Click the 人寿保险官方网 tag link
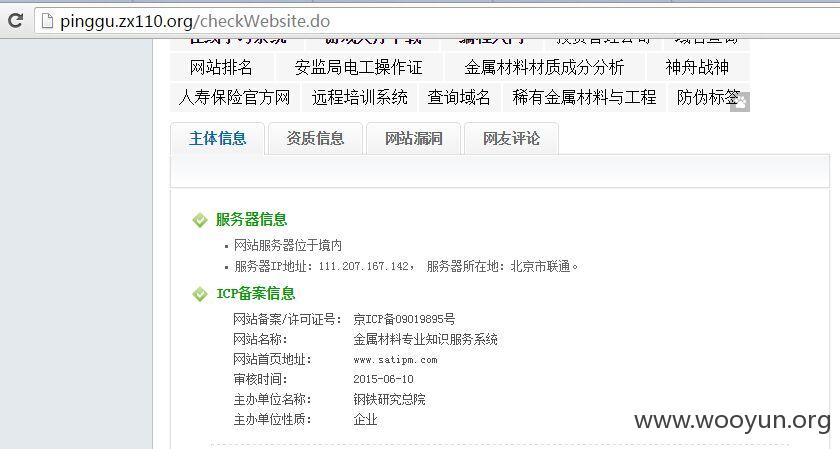 235,97
